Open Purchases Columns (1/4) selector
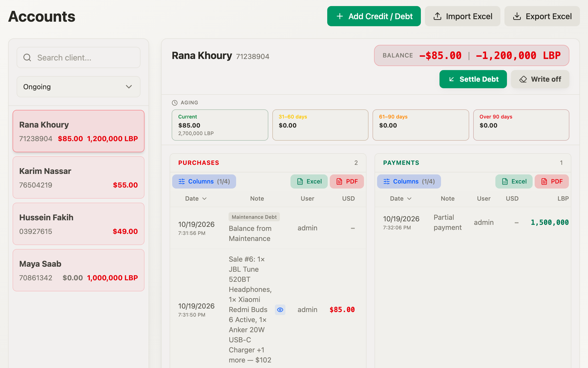 click(x=204, y=181)
